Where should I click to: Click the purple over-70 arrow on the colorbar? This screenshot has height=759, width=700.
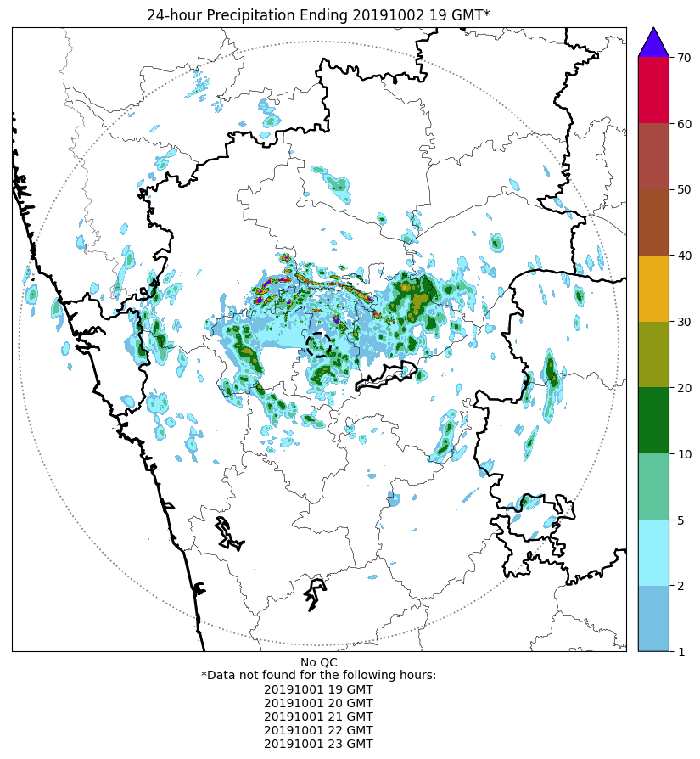[653, 43]
